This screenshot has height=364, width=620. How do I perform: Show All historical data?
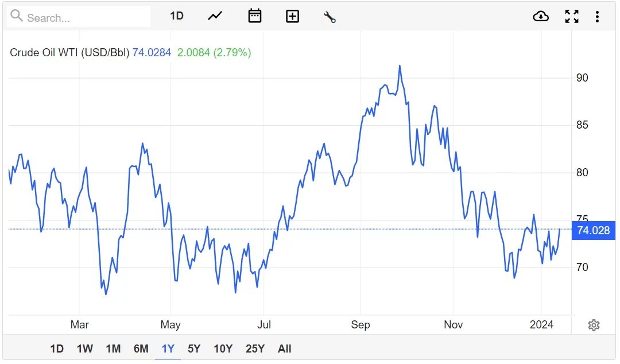(285, 348)
